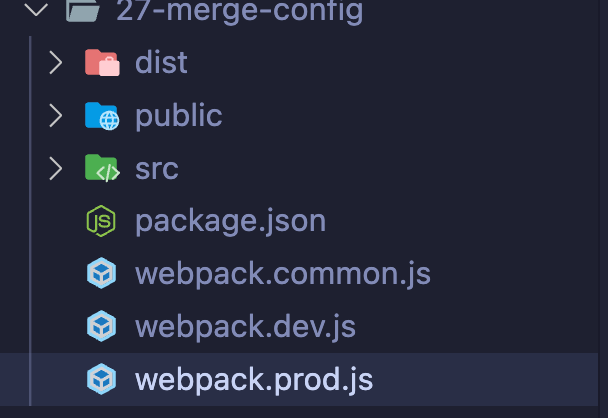The image size is (608, 418).
Task: Select the public folder label
Action: coord(179,116)
